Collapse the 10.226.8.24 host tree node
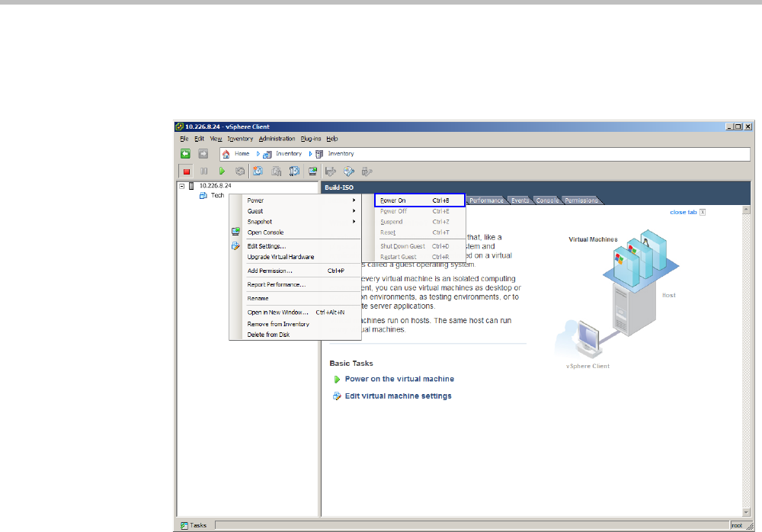This screenshot has width=762, height=532. click(182, 185)
